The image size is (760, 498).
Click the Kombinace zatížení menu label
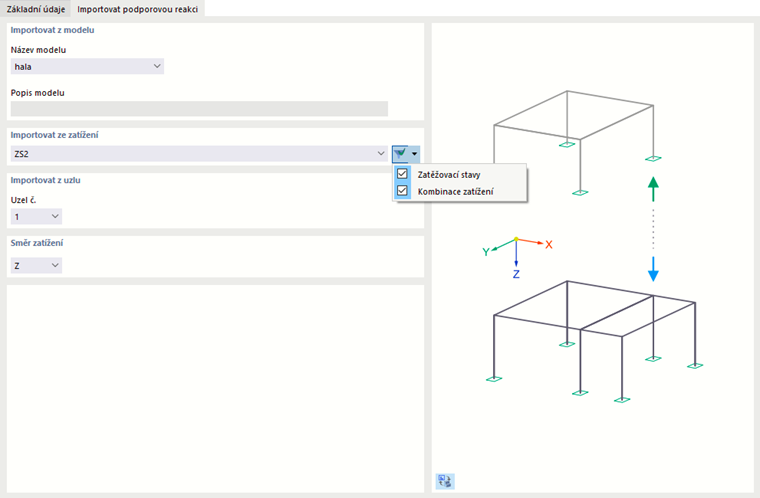pyautogui.click(x=456, y=192)
